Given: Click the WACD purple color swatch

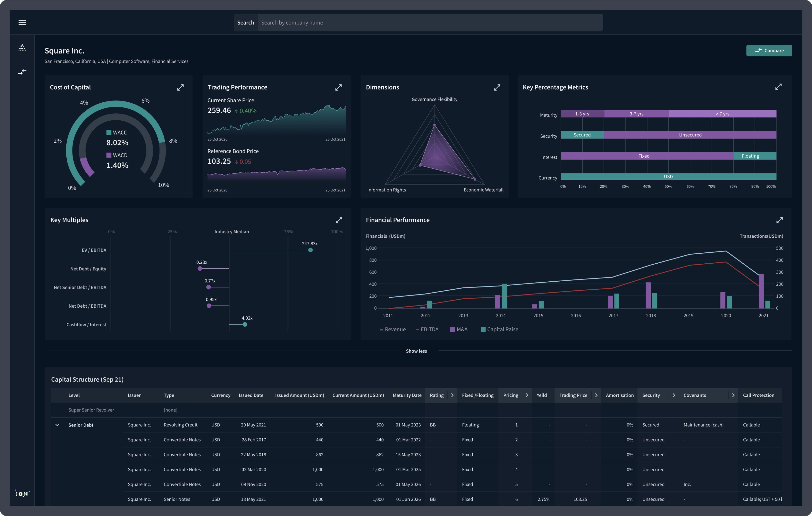Looking at the screenshot, I should (109, 155).
